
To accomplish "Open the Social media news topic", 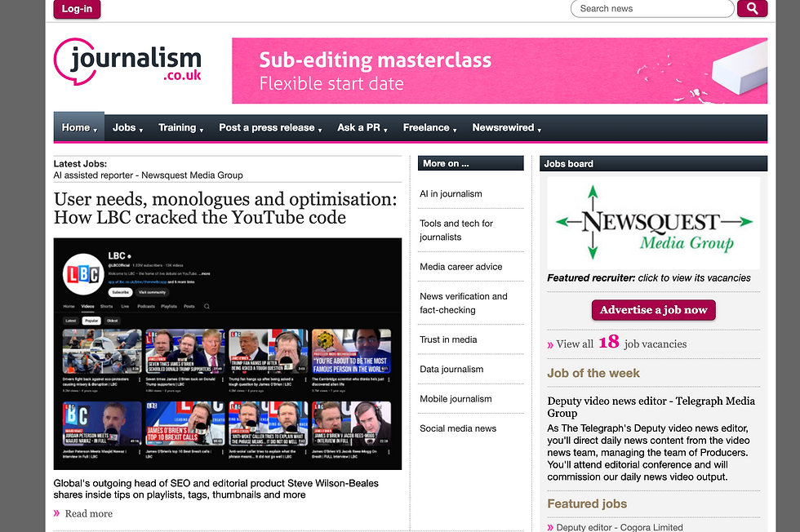I will pos(458,428).
